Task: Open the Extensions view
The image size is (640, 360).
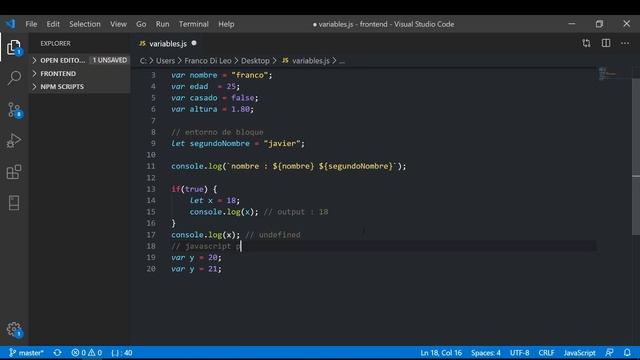Action: (x=14, y=172)
